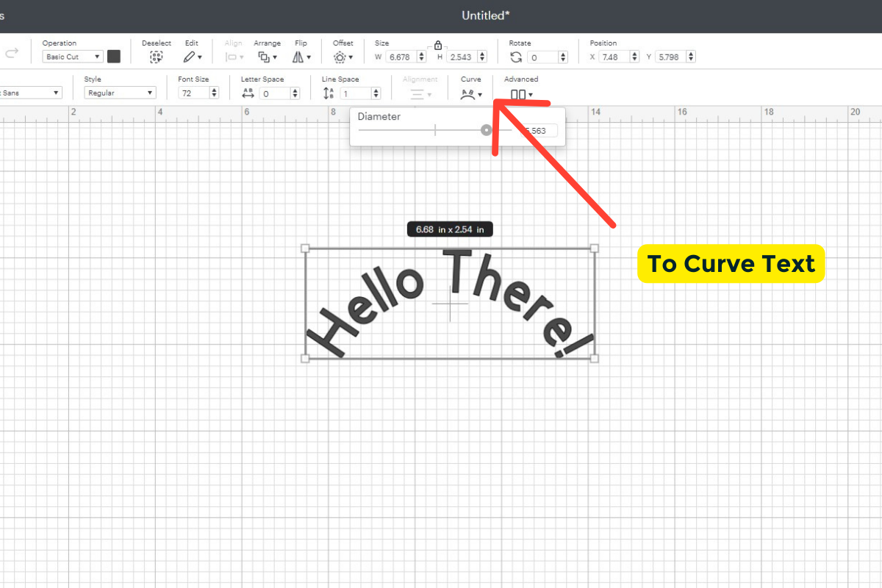
Task: Click the Position Y field
Action: tap(670, 57)
